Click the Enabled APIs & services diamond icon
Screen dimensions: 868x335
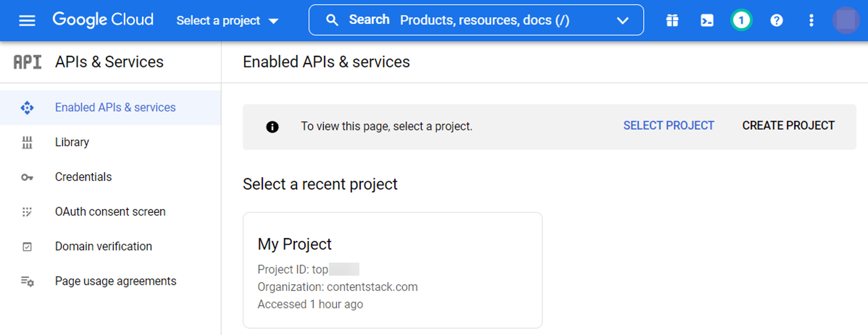tap(27, 108)
